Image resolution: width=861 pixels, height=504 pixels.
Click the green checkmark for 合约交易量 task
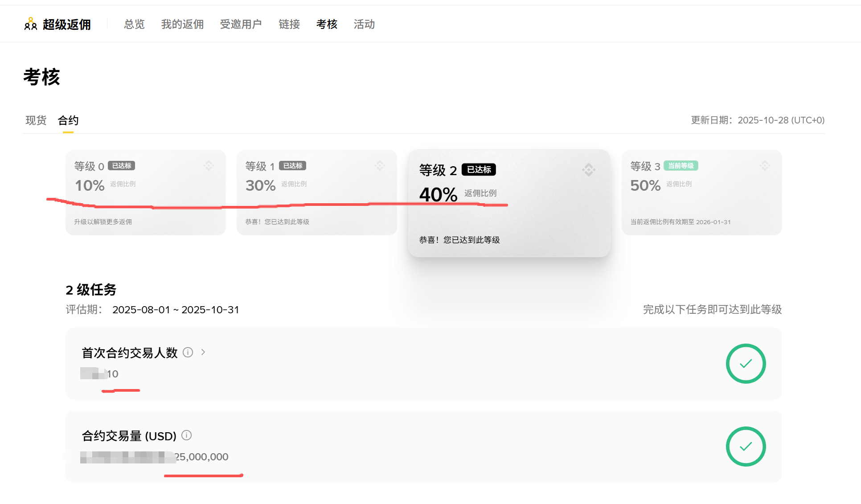(x=746, y=447)
